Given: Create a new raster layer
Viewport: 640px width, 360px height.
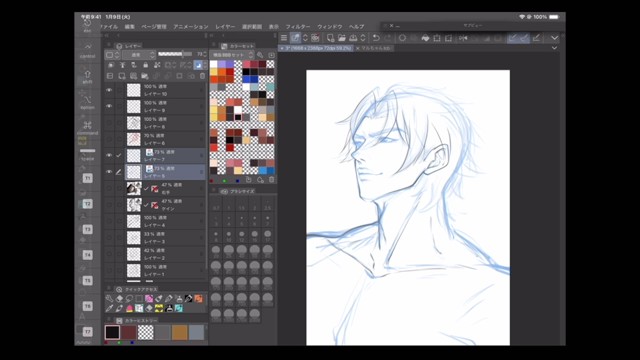Looking at the screenshot, I should click(122, 76).
